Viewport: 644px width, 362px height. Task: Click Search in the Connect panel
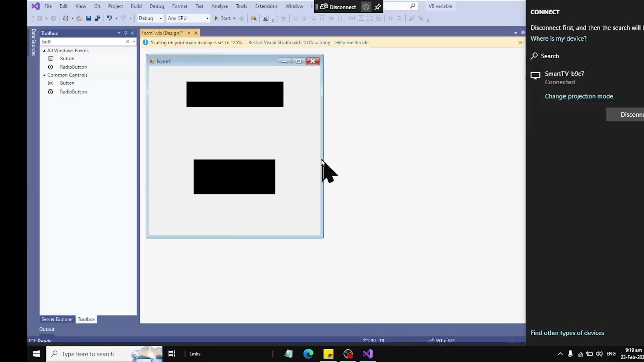point(545,56)
